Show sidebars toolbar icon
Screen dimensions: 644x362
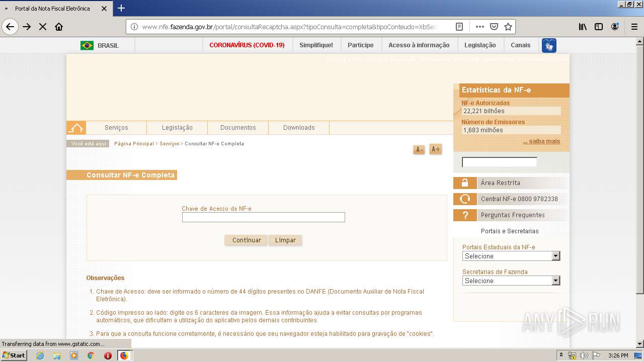tap(599, 27)
